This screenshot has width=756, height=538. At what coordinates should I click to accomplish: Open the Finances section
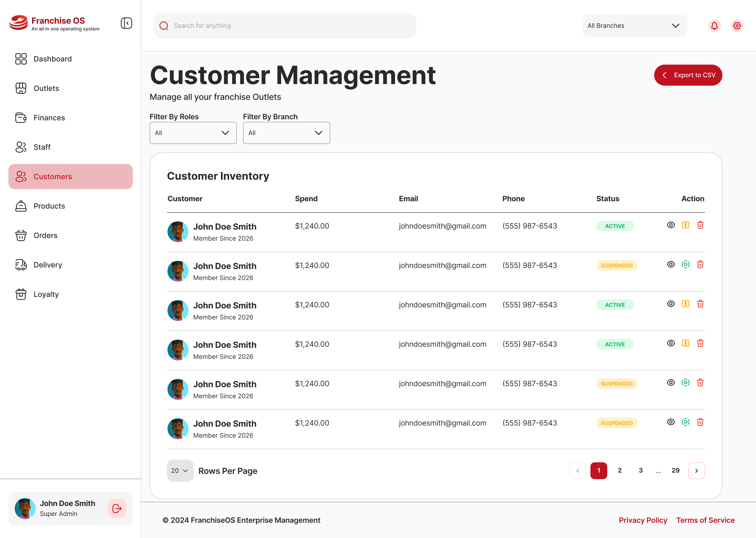pos(49,118)
